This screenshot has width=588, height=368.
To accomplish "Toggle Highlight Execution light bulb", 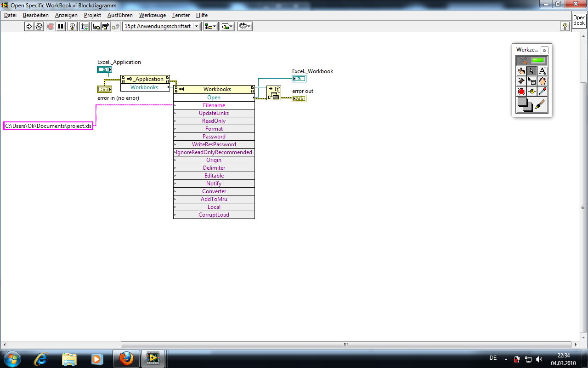I will click(x=72, y=26).
